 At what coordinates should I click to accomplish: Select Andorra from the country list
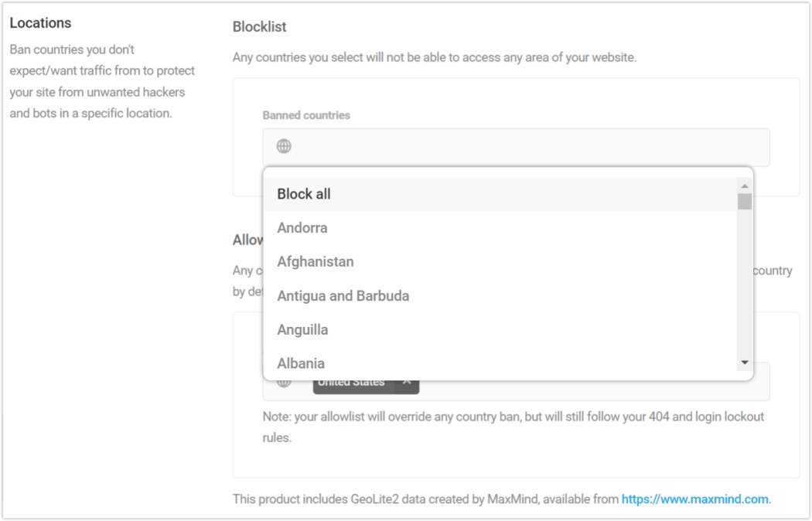302,227
